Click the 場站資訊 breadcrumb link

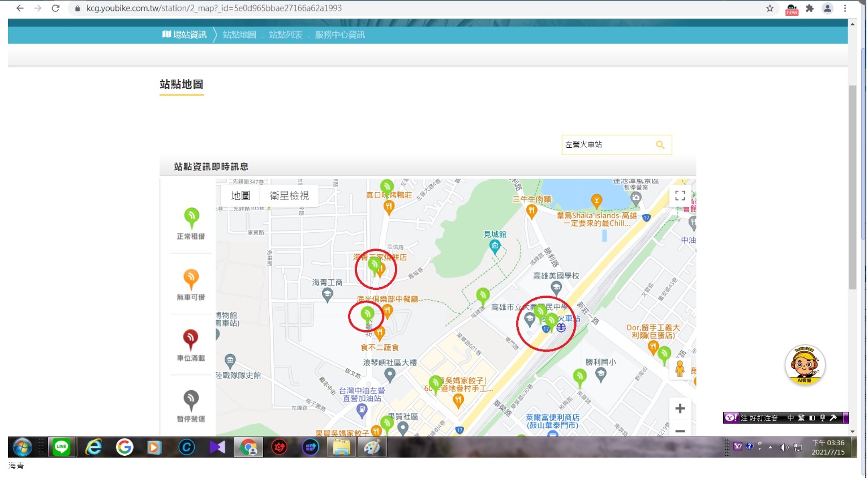click(185, 35)
